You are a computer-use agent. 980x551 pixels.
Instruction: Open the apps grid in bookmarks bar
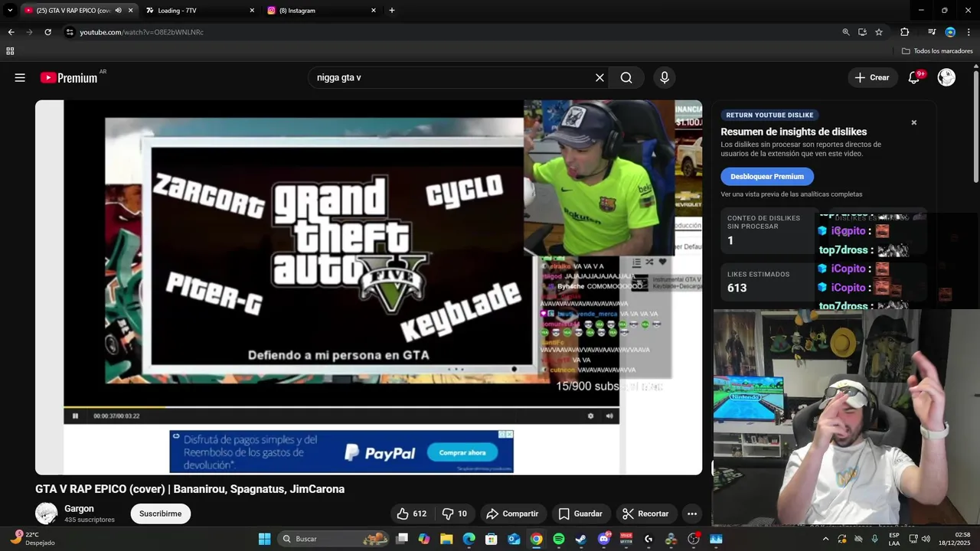(x=10, y=51)
